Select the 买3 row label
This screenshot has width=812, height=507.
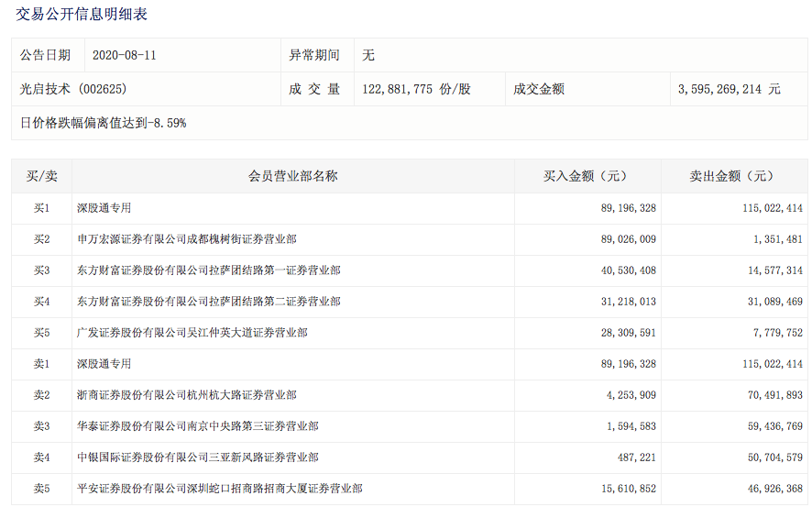tap(42, 270)
